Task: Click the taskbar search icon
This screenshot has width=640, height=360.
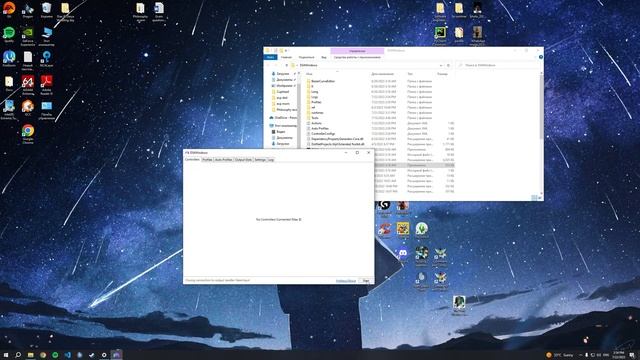Action: 18,355
